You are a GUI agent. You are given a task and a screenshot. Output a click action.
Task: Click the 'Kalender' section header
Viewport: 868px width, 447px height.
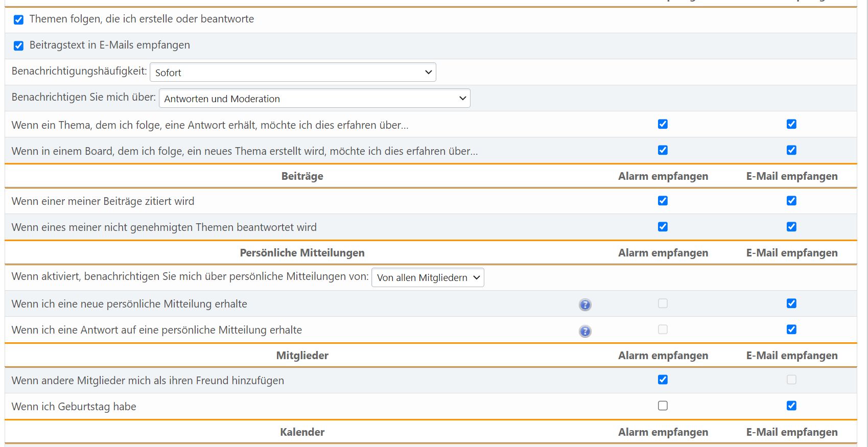click(x=302, y=432)
